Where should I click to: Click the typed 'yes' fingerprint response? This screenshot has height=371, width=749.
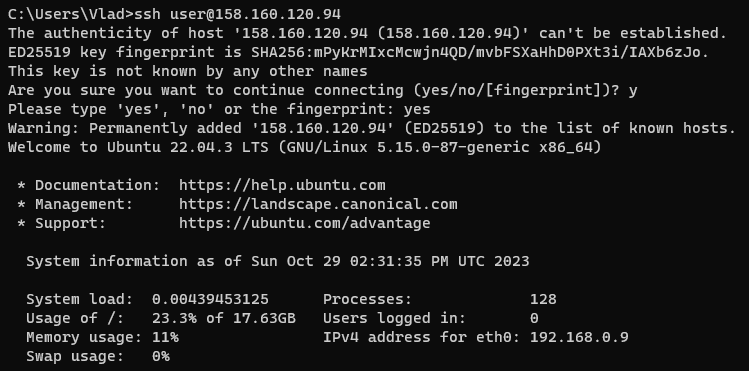coord(417,109)
